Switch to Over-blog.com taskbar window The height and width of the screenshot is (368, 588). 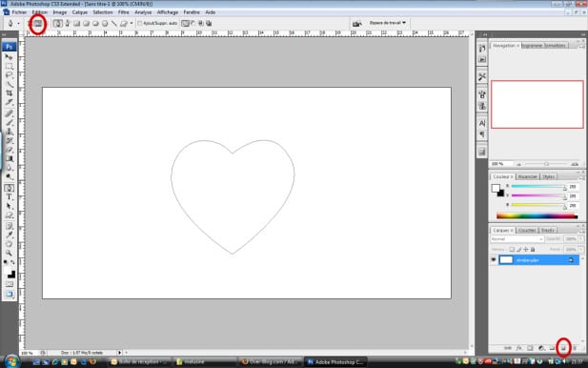coord(271,362)
